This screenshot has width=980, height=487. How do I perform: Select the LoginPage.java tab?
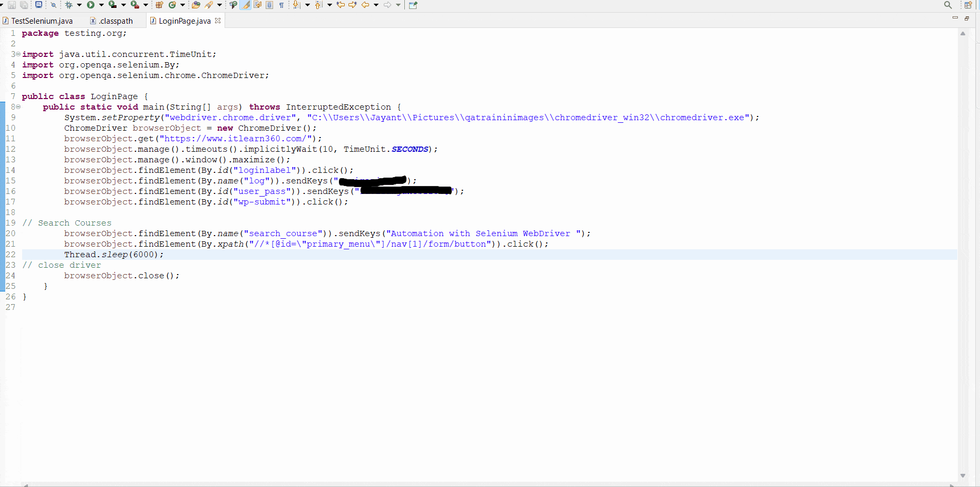click(x=185, y=21)
